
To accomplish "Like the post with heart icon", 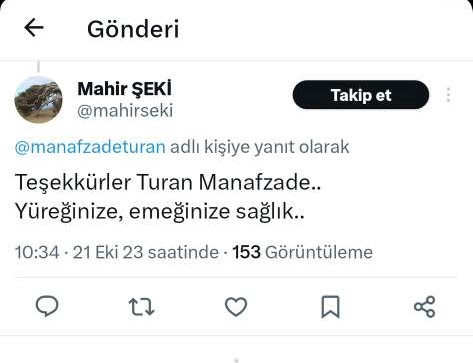I will pyautogui.click(x=236, y=306).
